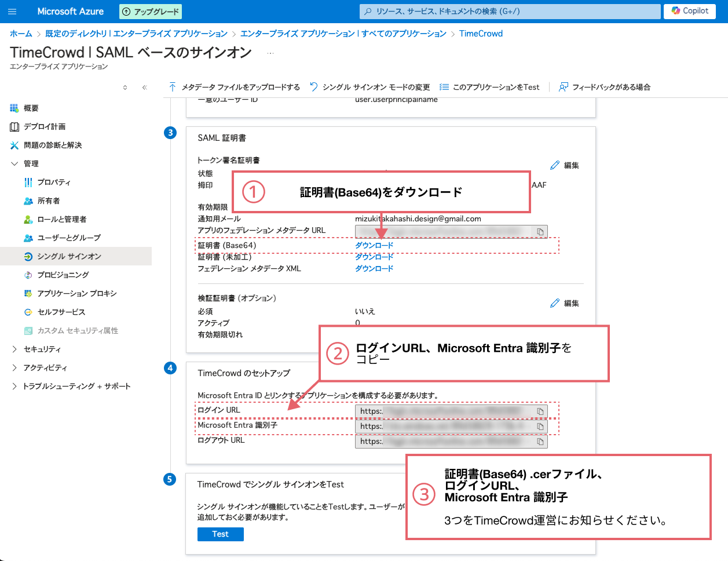Click the blue Test button

pos(220,534)
